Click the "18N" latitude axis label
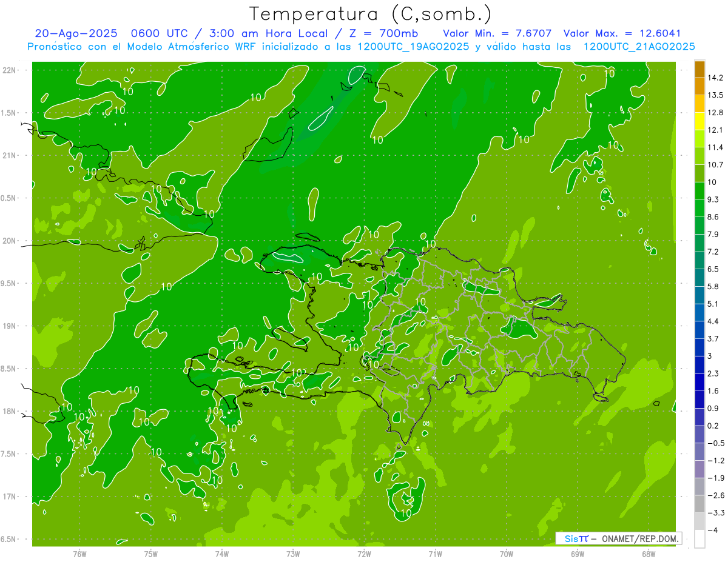Screen dimensions: 728x562 tap(9, 411)
